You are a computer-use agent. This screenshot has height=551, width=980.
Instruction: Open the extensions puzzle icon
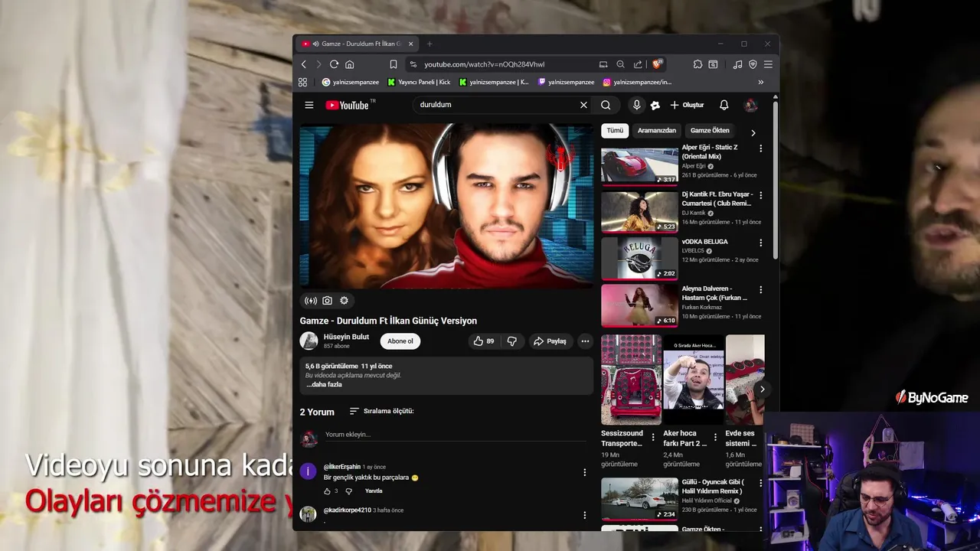point(697,64)
